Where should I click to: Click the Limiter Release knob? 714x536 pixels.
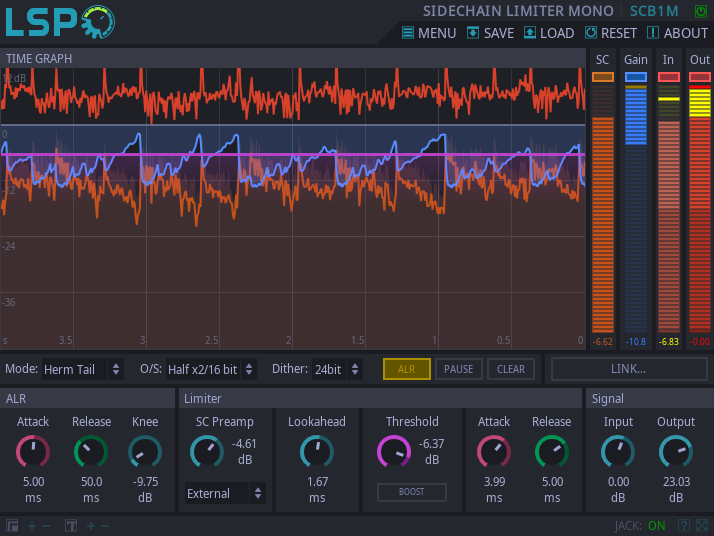click(x=552, y=452)
